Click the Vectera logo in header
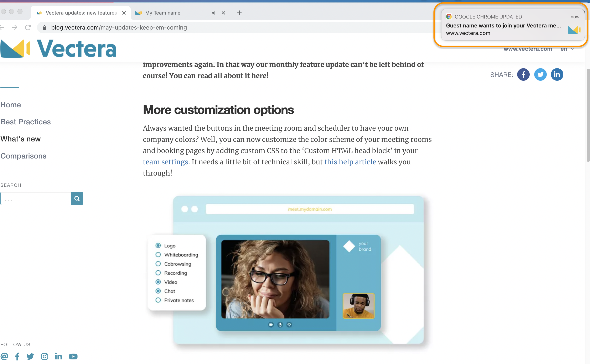Image resolution: width=590 pixels, height=364 pixels. [x=58, y=48]
